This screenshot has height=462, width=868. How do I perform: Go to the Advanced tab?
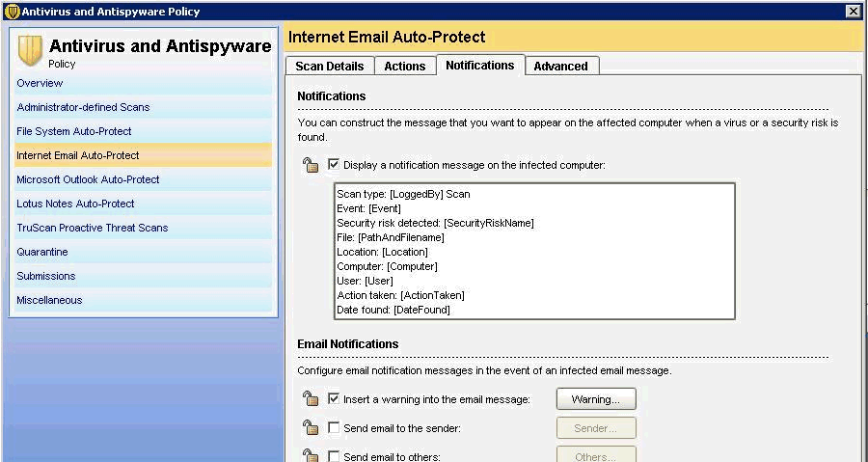(560, 66)
